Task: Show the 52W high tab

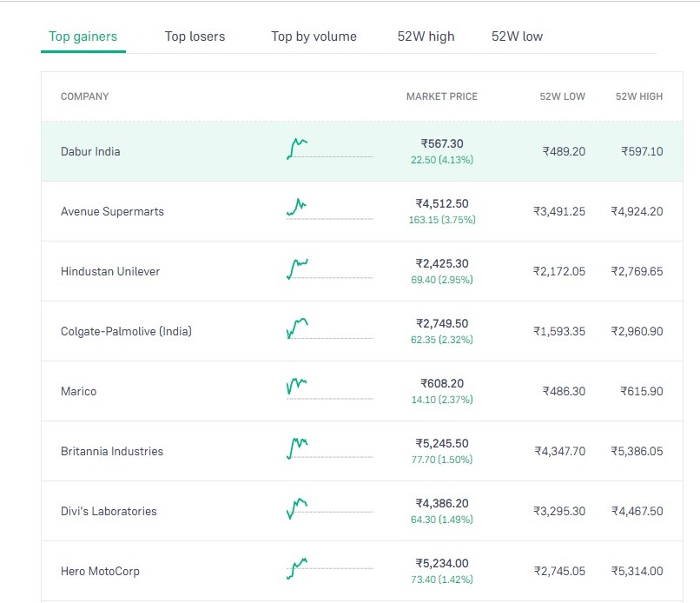Action: point(426,36)
